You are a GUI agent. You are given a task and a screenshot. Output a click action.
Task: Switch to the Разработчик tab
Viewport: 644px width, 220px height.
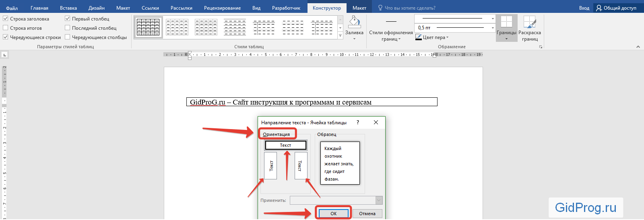tap(286, 8)
